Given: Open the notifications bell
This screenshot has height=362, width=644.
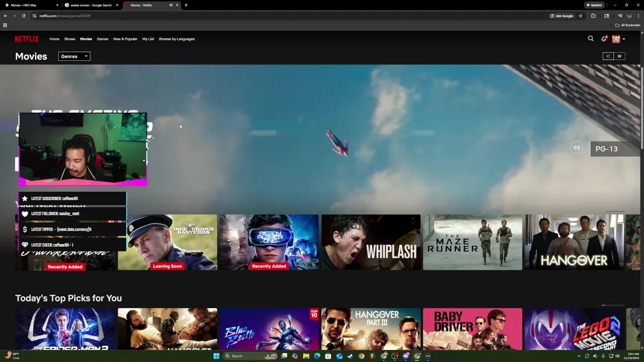Looking at the screenshot, I should 604,39.
